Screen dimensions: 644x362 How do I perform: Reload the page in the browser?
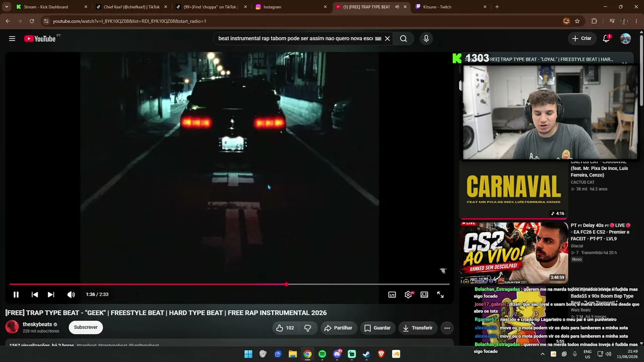pyautogui.click(x=32, y=21)
